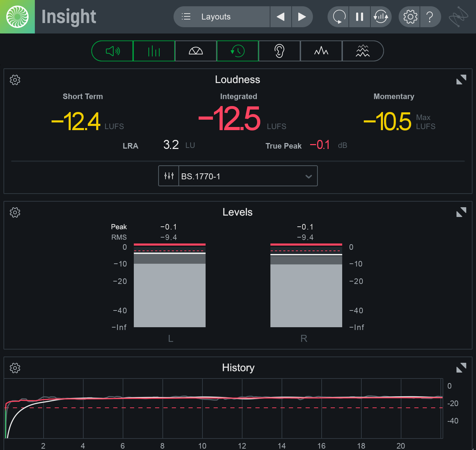This screenshot has width=476, height=450.
Task: Click the right channel RMS -9.4 value
Action: pyautogui.click(x=305, y=237)
